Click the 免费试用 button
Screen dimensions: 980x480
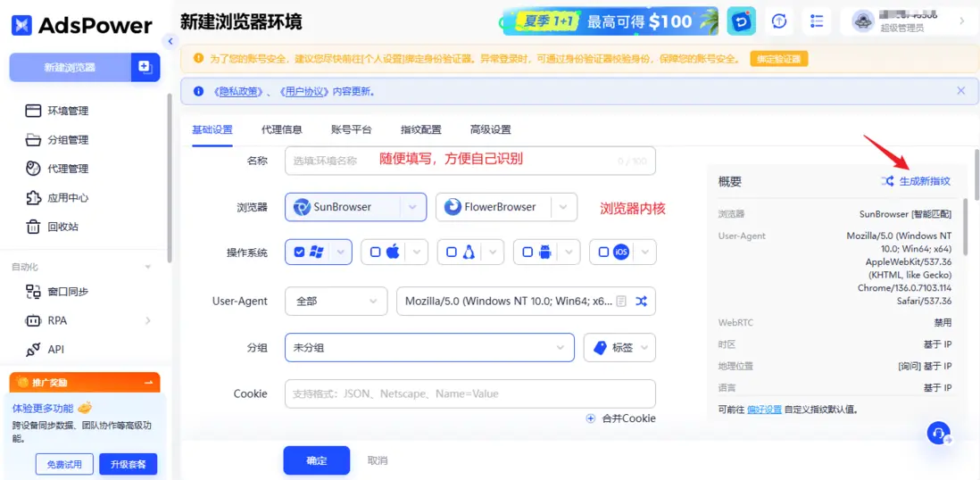click(64, 464)
